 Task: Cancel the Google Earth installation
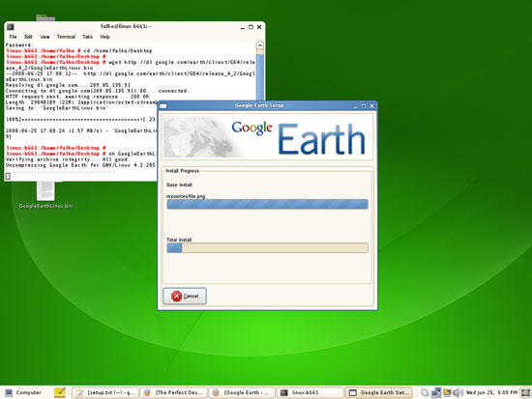click(x=185, y=296)
